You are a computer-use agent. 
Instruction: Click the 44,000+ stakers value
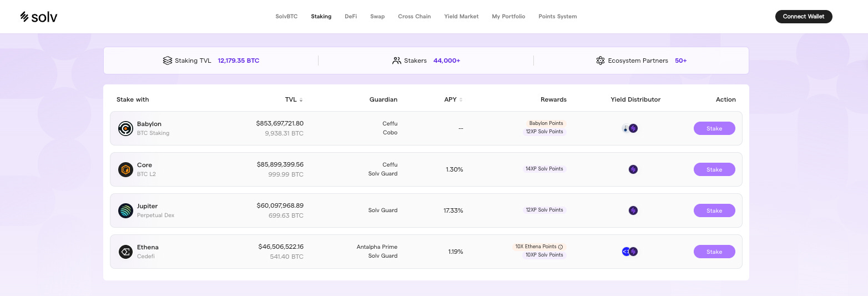click(447, 61)
